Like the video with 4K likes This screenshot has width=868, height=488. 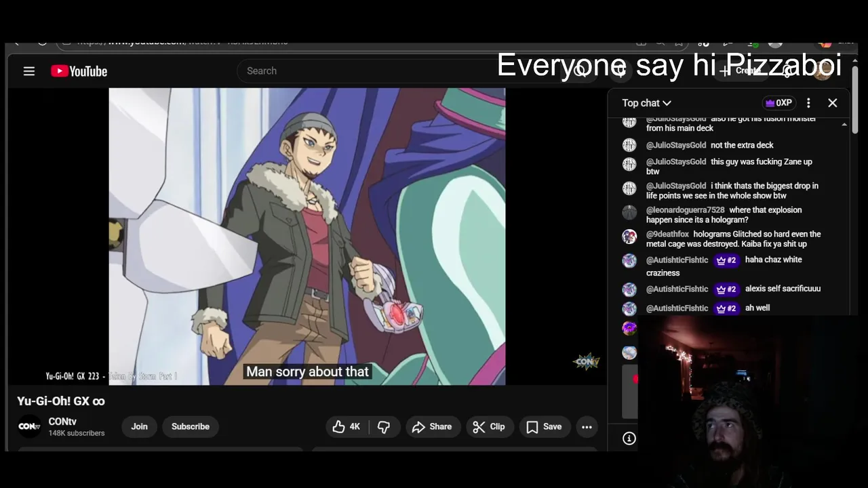(346, 426)
